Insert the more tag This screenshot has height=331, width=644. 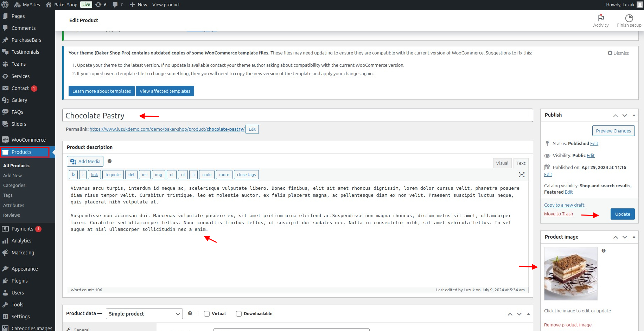coord(224,175)
